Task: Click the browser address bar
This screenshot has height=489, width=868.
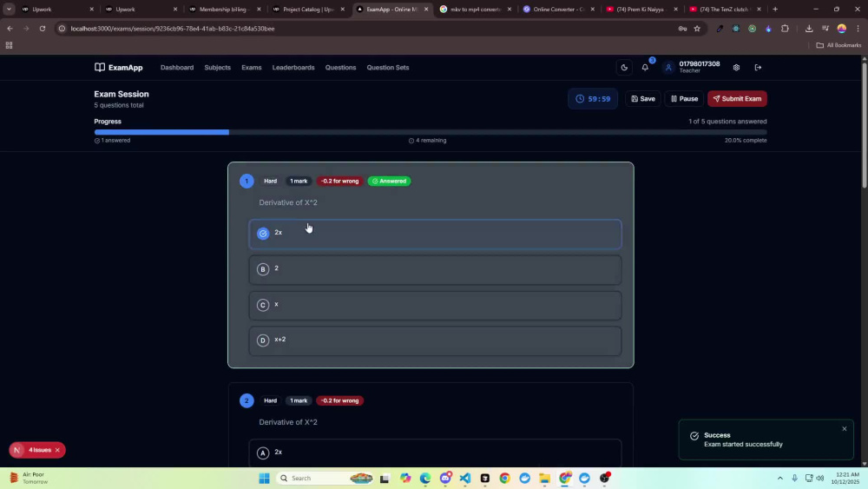Action: [365, 29]
